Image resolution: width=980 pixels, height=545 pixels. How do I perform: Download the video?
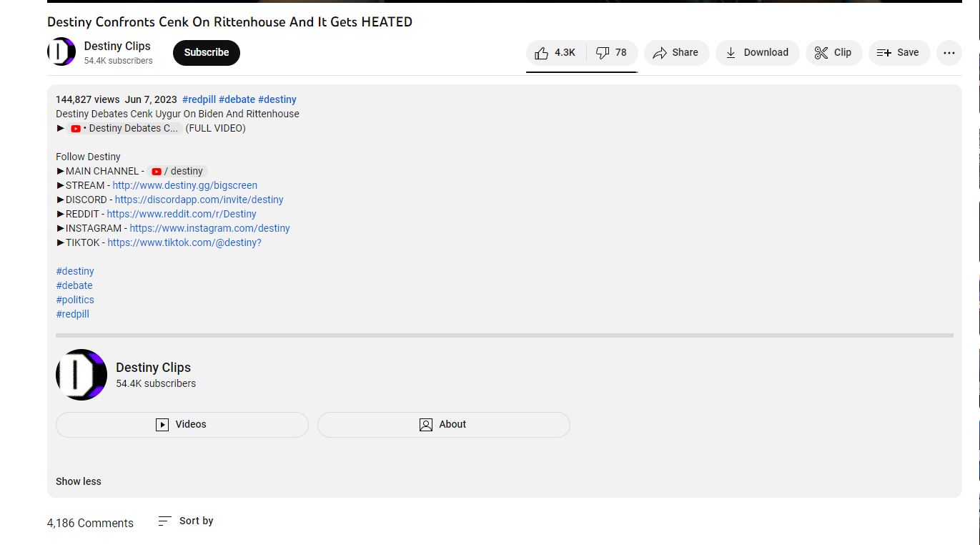(757, 53)
